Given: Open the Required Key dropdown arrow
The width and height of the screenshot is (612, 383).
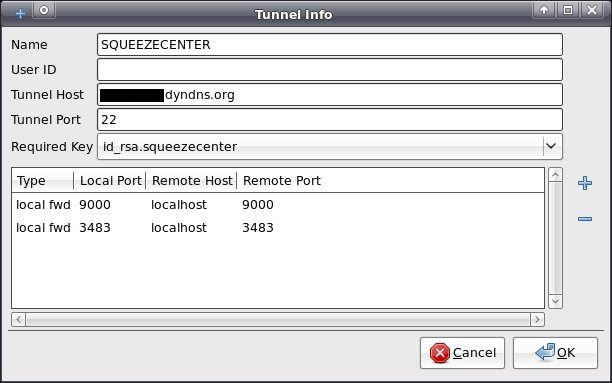Looking at the screenshot, I should pyautogui.click(x=551, y=146).
